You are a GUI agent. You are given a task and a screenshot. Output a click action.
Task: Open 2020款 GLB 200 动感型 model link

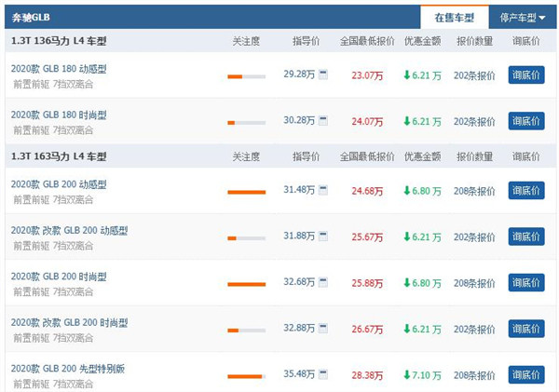click(59, 184)
